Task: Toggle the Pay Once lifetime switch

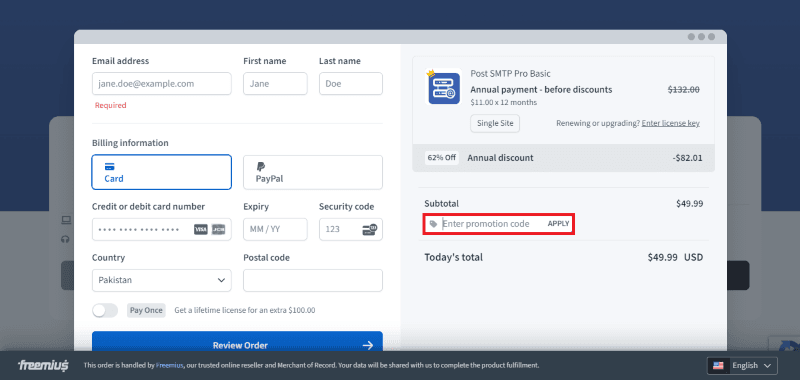Action: [105, 310]
